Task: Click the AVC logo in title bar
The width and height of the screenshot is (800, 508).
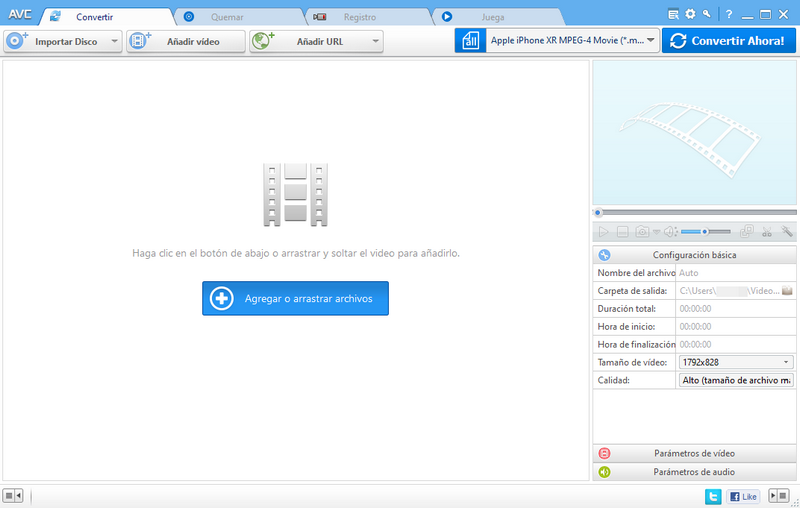Action: [20, 14]
